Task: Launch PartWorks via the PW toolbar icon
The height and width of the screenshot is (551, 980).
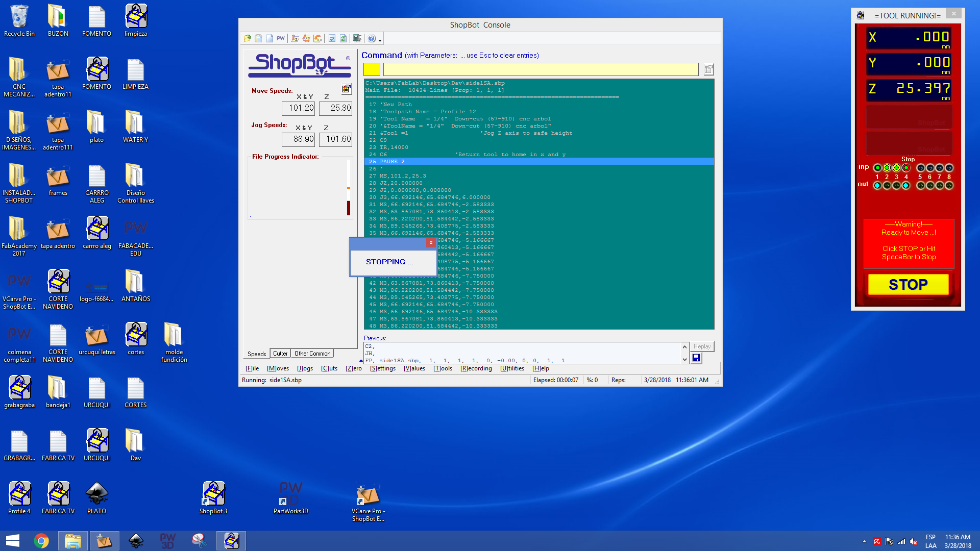Action: pyautogui.click(x=280, y=38)
